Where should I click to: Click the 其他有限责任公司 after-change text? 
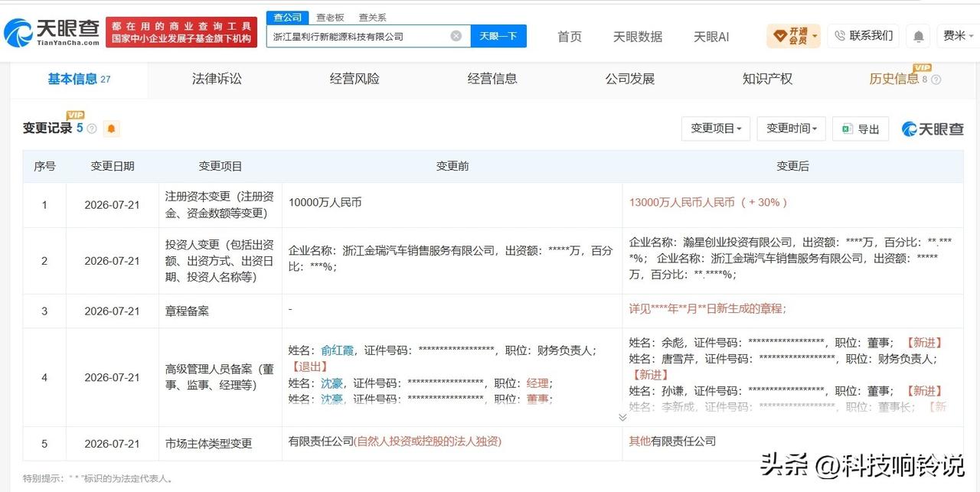pos(672,441)
